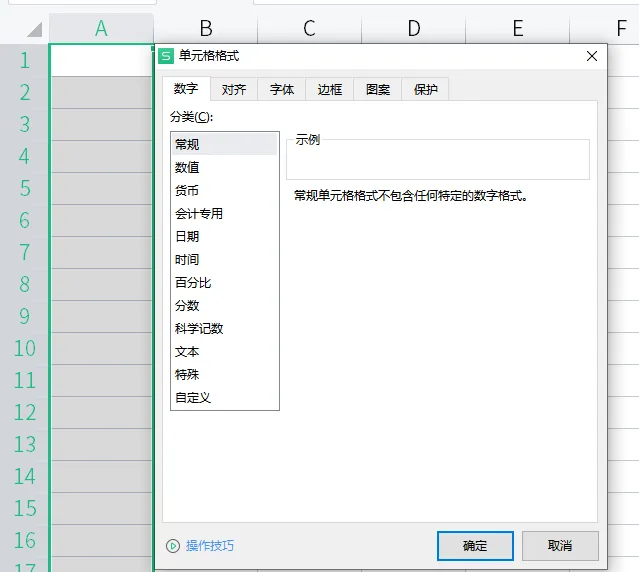Select row 15 header
This screenshot has width=639, height=572.
[x=24, y=508]
